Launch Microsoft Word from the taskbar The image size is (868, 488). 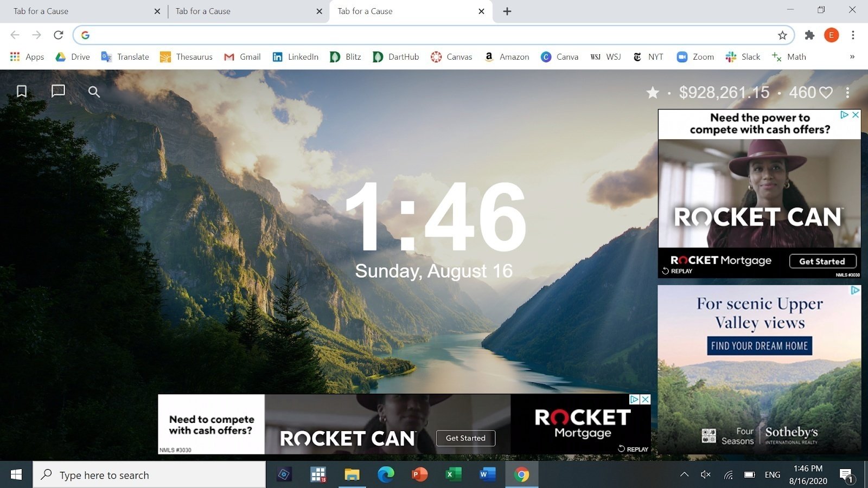click(x=487, y=474)
